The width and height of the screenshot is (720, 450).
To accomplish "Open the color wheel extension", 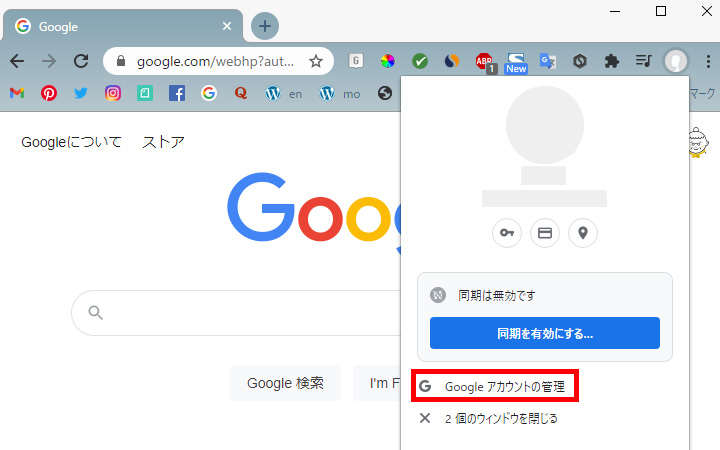I will [388, 61].
